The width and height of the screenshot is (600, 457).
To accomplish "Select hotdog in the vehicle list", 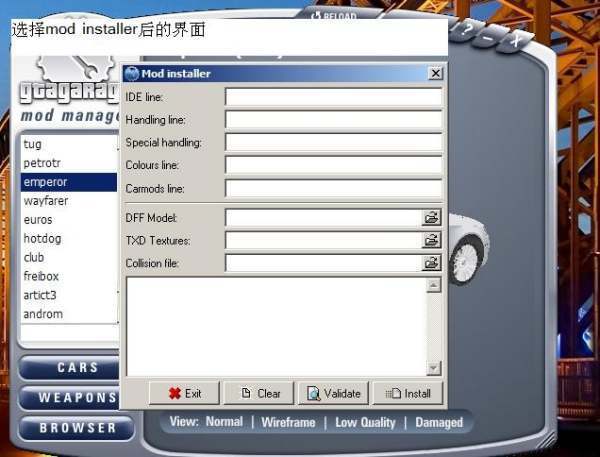I will [x=69, y=238].
